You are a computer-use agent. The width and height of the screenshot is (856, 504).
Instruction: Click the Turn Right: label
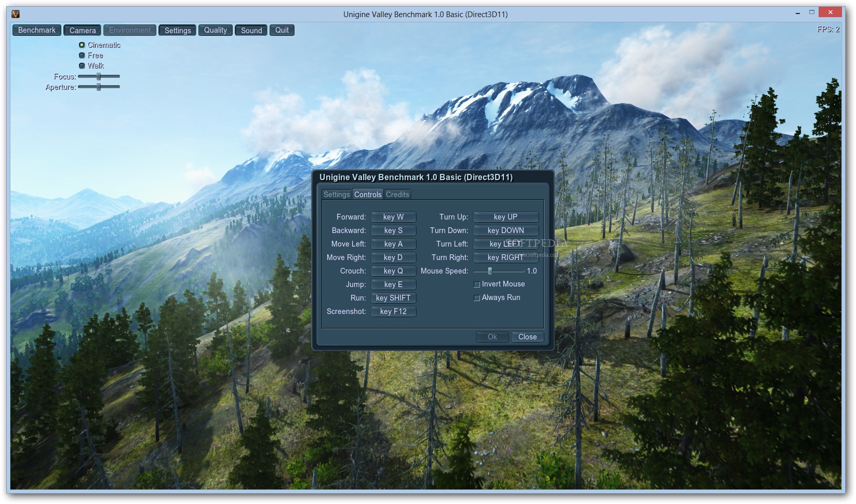tap(450, 257)
